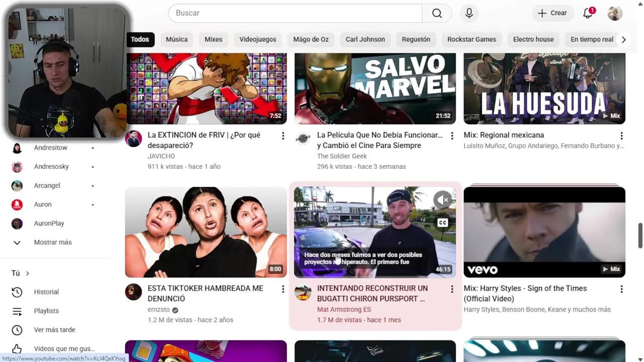Select the Videojuegos filter chip
The width and height of the screenshot is (644, 362).
(x=258, y=39)
